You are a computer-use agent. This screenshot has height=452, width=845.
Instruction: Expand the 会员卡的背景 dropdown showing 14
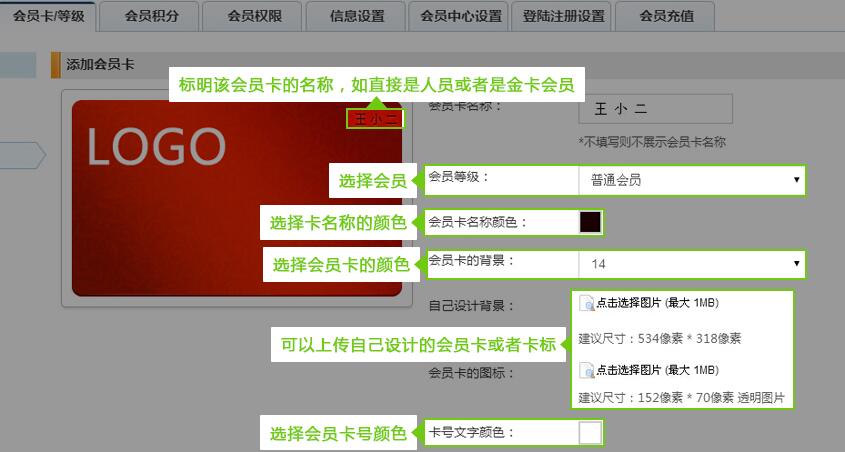pyautogui.click(x=691, y=264)
